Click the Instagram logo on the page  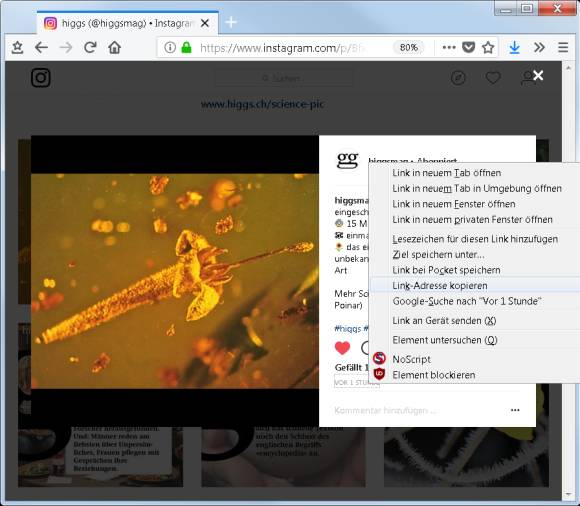point(41,78)
